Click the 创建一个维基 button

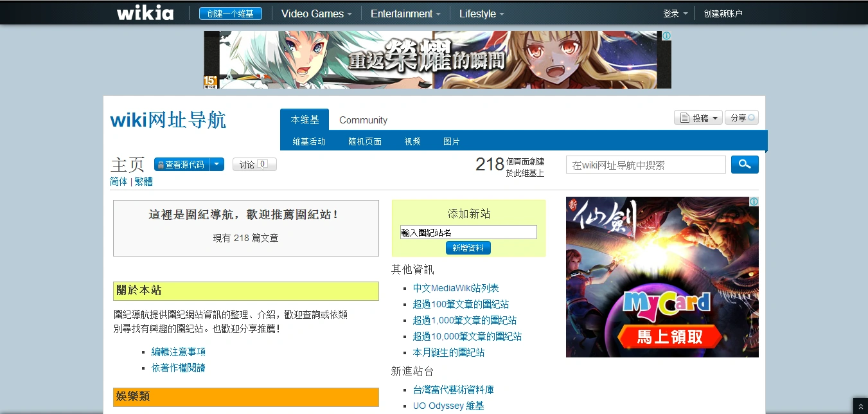coord(230,13)
